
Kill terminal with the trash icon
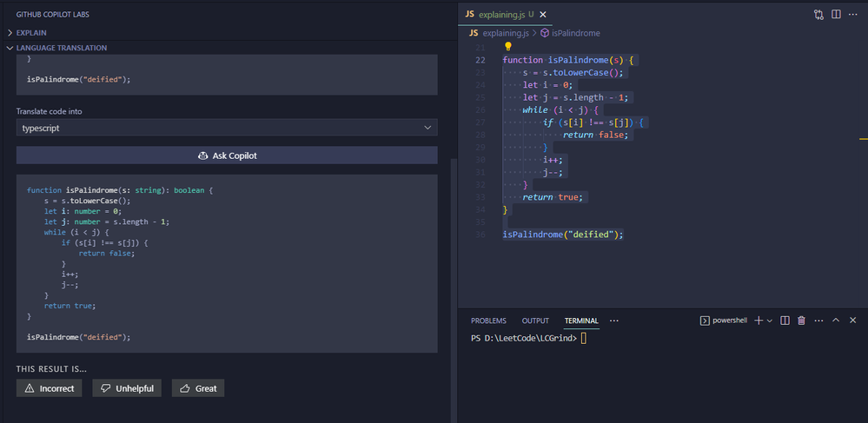point(801,321)
